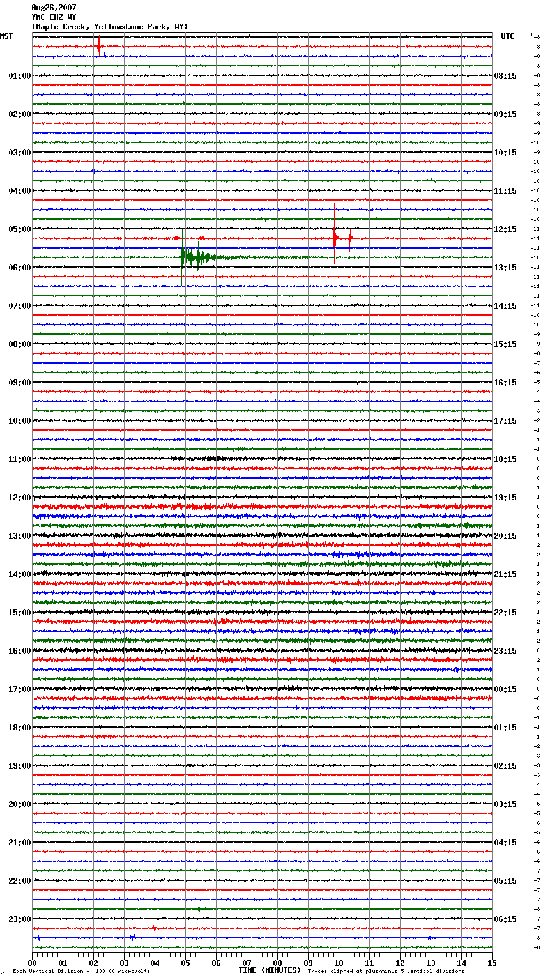Viewport: 543px width, 980px height.
Task: Select the 06:00 MST time label
Action: [x=20, y=268]
